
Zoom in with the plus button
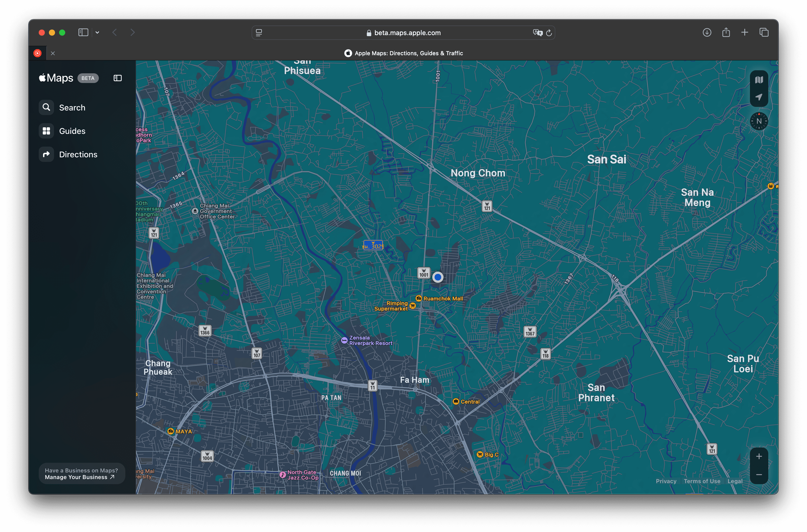[x=759, y=457]
